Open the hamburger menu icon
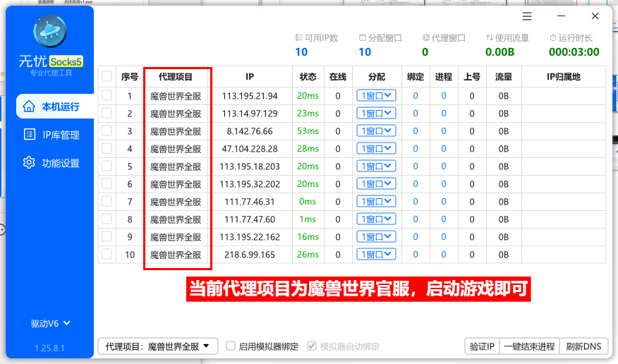Screen dimensions: 618x364 [527, 16]
